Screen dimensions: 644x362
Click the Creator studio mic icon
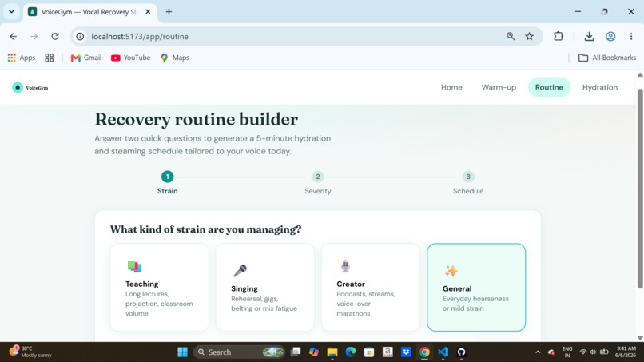tap(345, 266)
